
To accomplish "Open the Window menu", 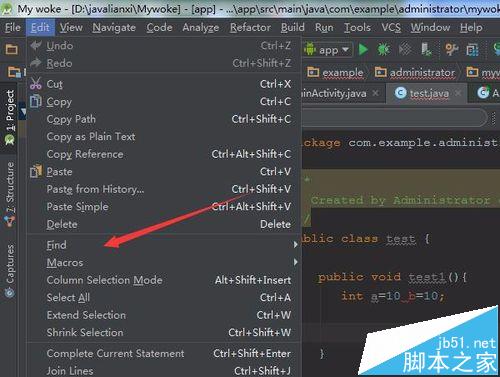I will [430, 27].
